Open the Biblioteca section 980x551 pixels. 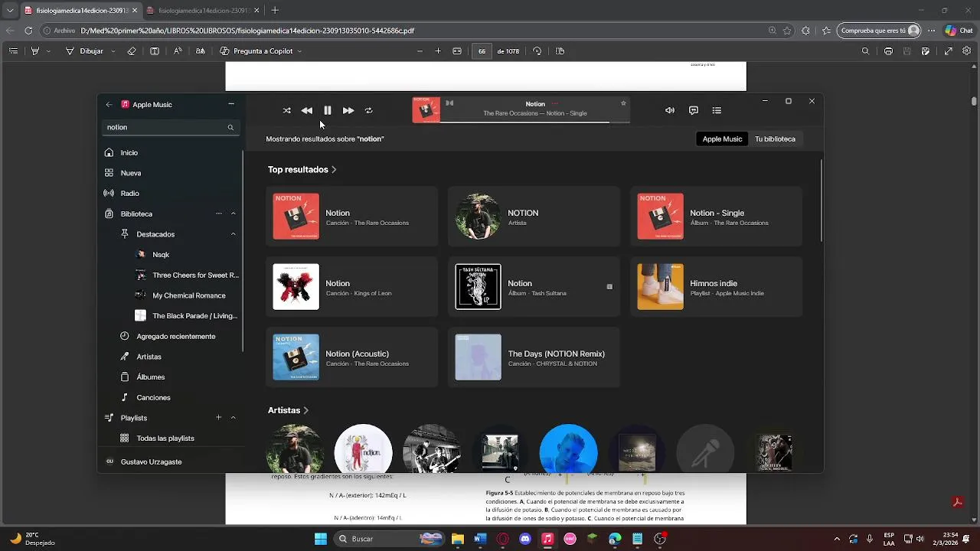pos(136,214)
